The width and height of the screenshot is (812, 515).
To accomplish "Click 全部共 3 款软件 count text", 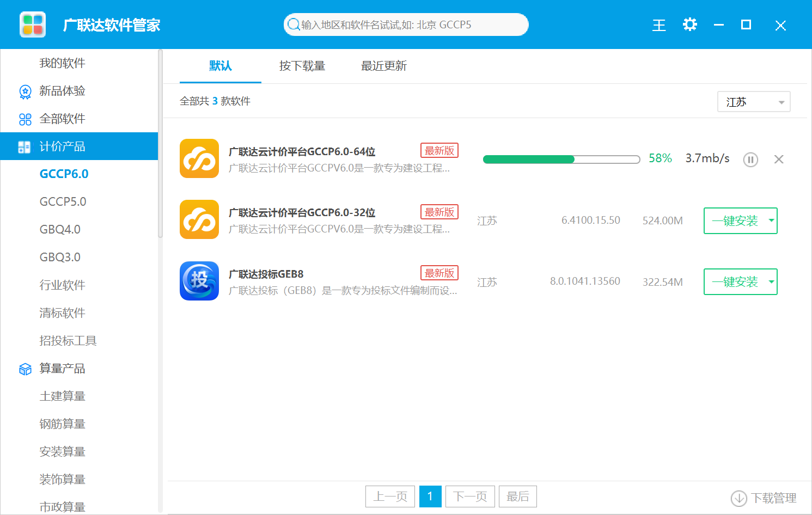I will (215, 101).
